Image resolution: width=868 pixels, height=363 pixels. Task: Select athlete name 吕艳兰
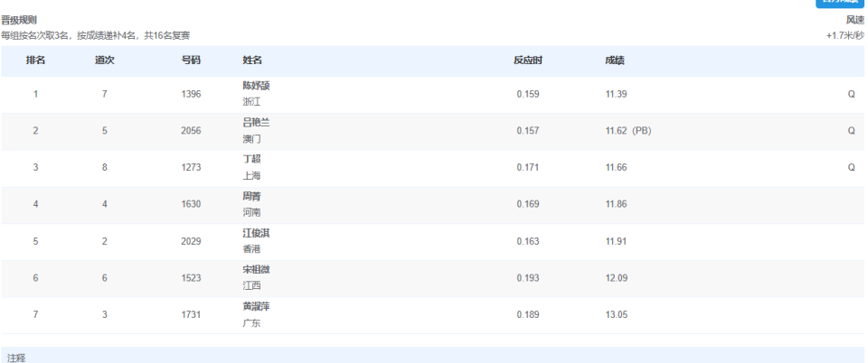point(257,123)
